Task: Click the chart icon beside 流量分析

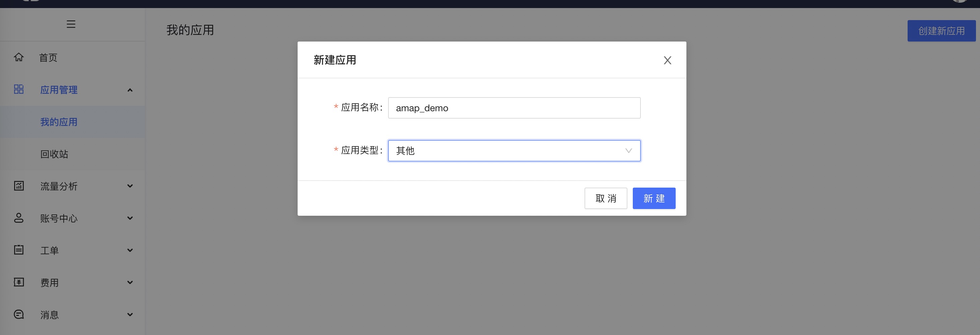Action: pyautogui.click(x=19, y=186)
